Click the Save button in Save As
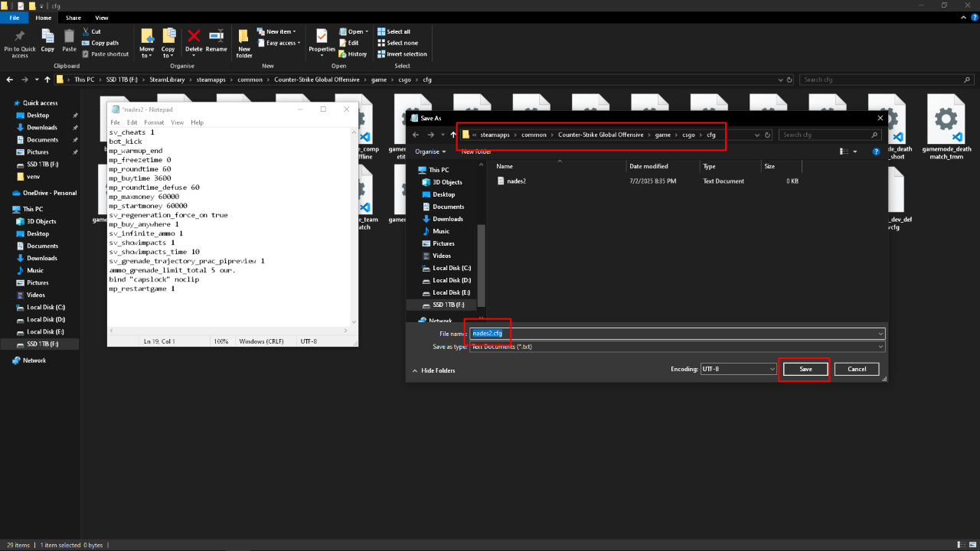Viewport: 980px width, 551px height. pos(805,369)
